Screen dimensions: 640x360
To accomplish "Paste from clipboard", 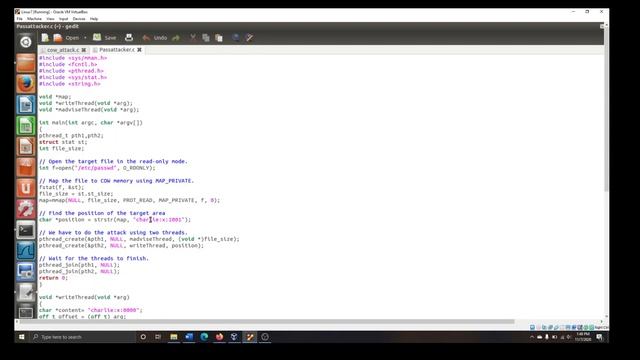I will click(219, 38).
